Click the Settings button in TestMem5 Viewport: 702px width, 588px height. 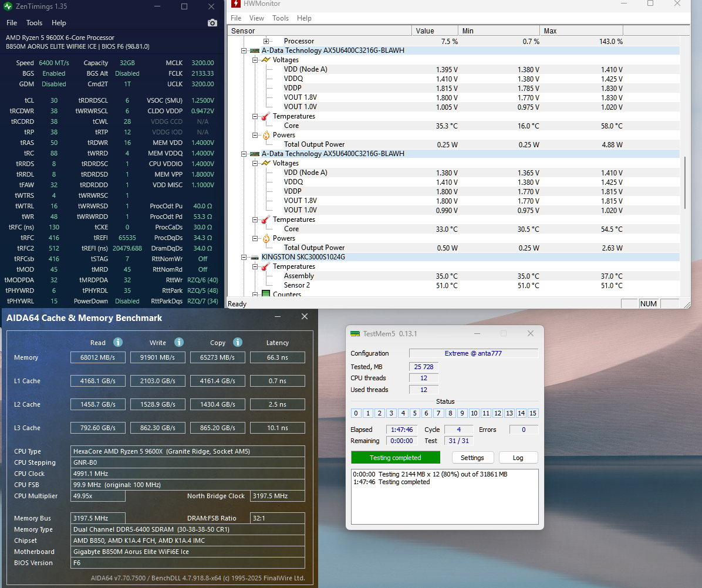(472, 458)
